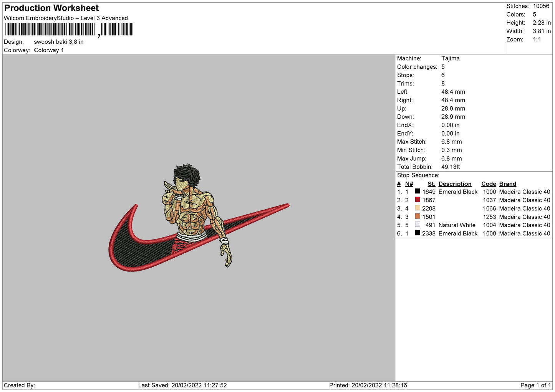Viewport: 555px width, 392px height.
Task: Click the Min Stitch value '0.3 mm'
Action: (x=452, y=150)
